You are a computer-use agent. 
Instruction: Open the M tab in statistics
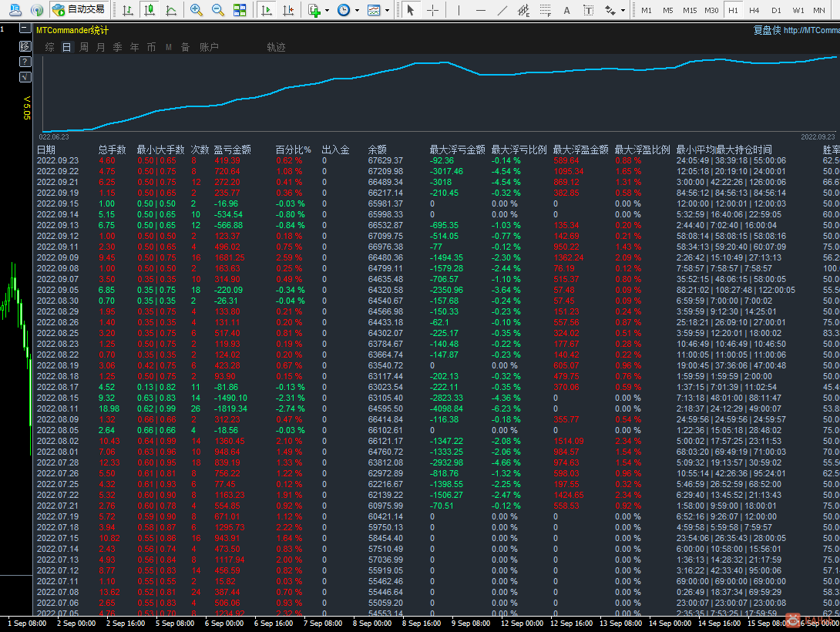[168, 47]
